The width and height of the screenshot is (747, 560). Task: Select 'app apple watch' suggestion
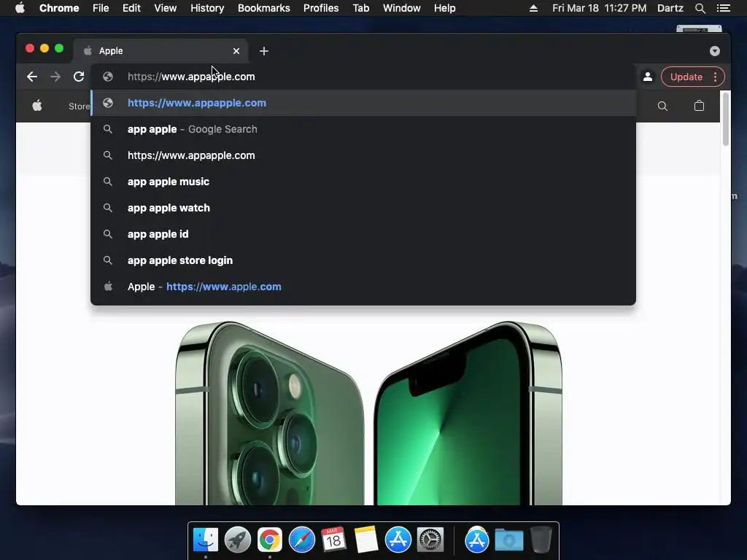click(363, 208)
